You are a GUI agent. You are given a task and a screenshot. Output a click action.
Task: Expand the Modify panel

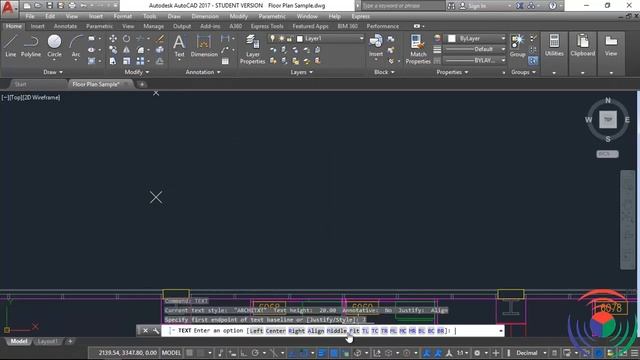point(137,72)
